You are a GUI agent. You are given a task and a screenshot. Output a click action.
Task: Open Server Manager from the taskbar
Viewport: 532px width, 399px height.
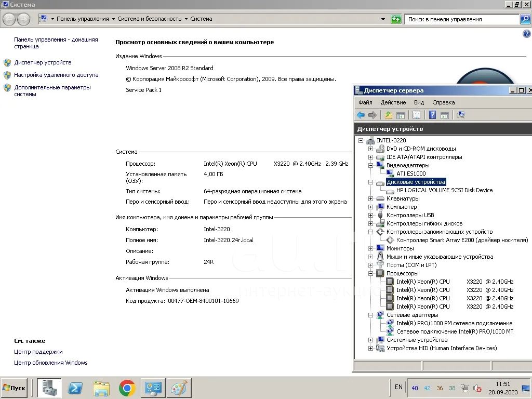pos(49,388)
